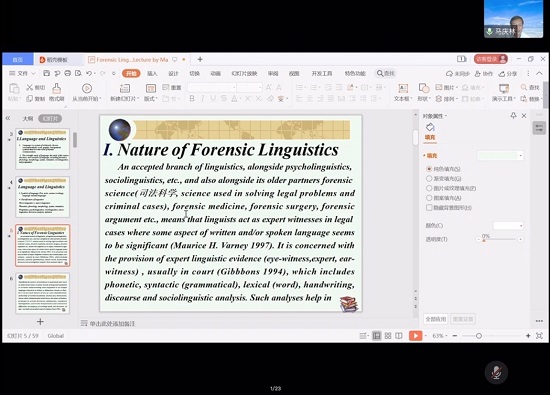This screenshot has height=395, width=550.
Task: Click the Undo arrow icon
Action: tap(89, 73)
